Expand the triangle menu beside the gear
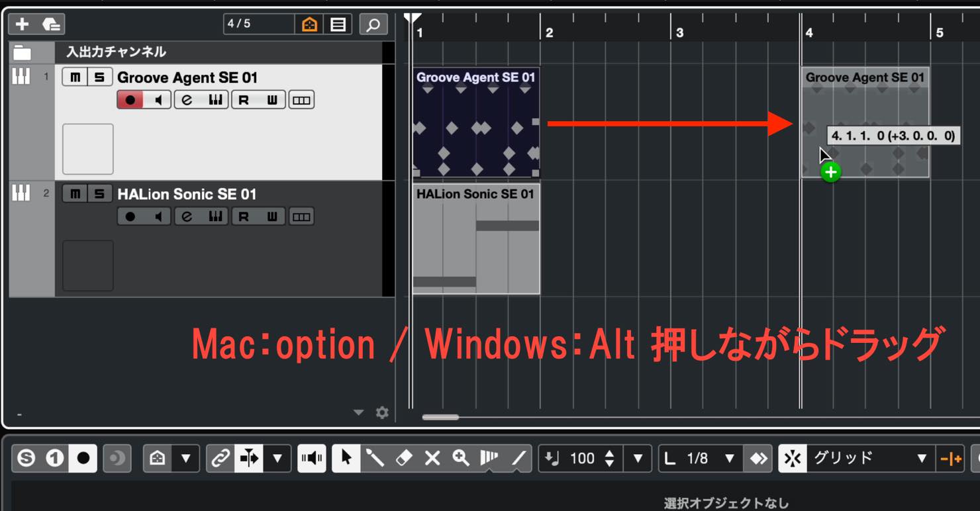 [358, 412]
